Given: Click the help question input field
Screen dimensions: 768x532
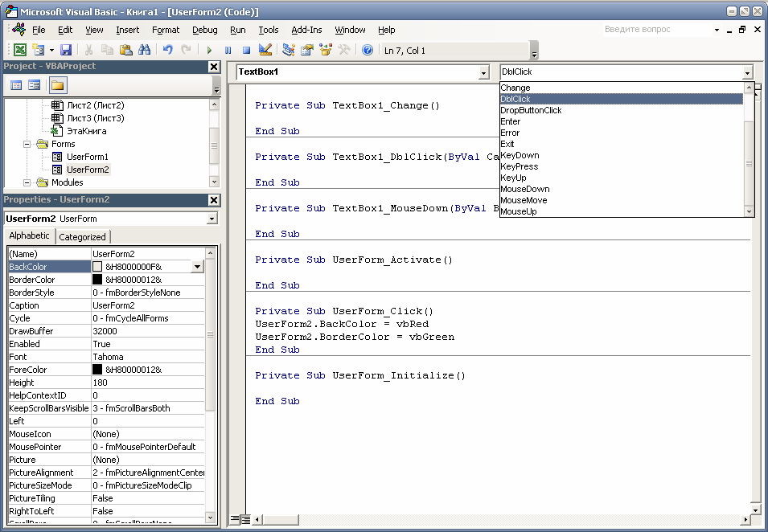Looking at the screenshot, I should tap(656, 30).
